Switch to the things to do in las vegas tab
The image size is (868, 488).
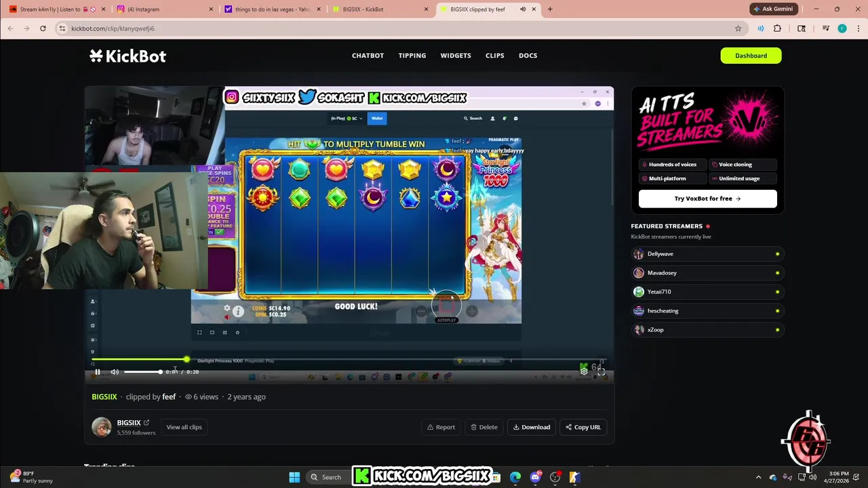click(x=271, y=9)
